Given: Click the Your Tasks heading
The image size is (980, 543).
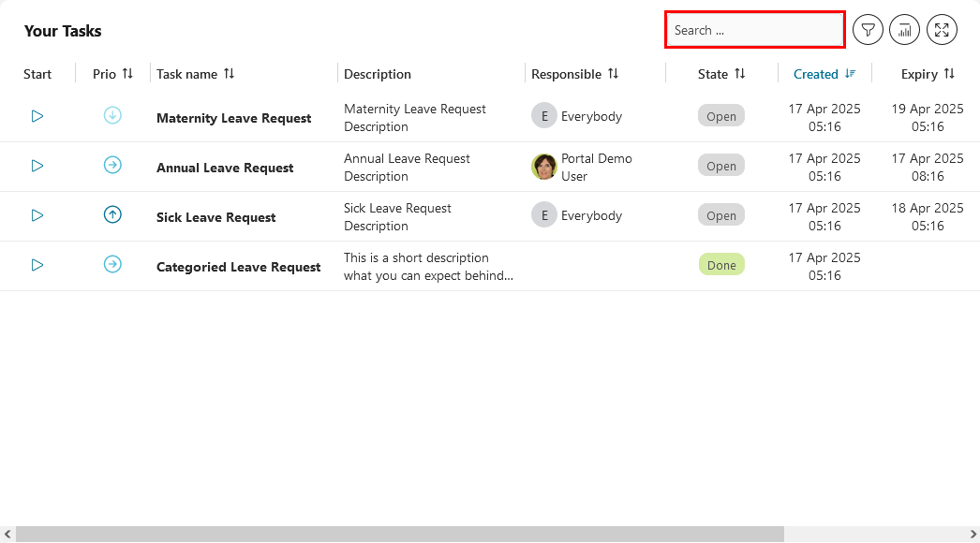Looking at the screenshot, I should (63, 31).
